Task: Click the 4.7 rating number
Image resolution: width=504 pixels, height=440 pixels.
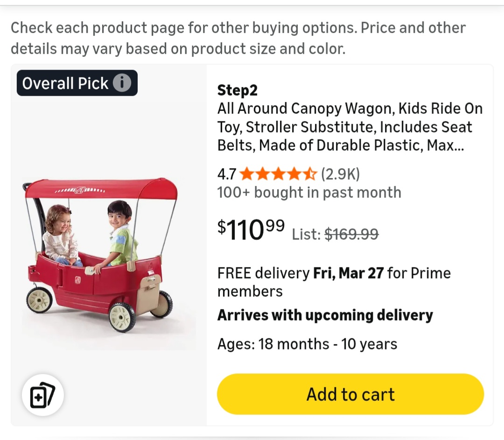Action: coord(227,175)
